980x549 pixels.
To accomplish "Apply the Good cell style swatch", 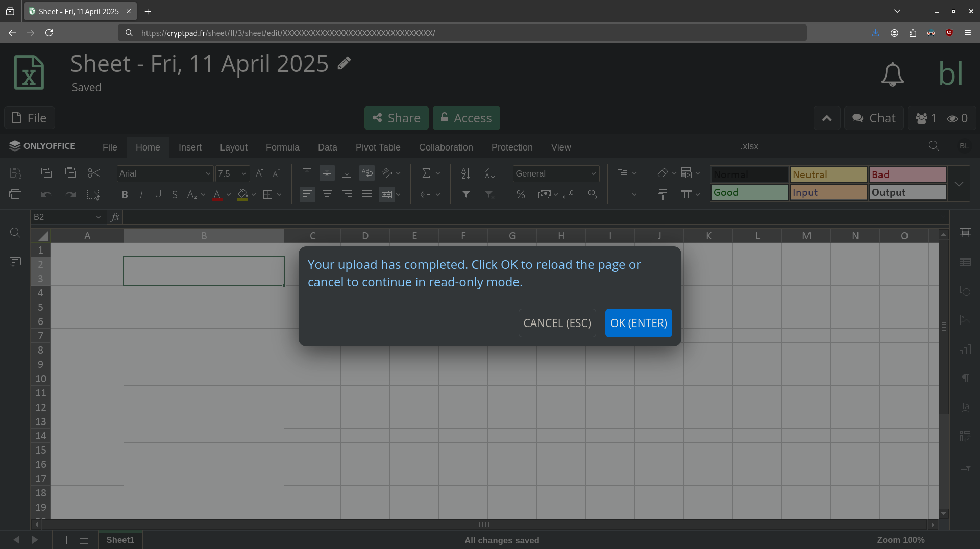I will (x=749, y=192).
